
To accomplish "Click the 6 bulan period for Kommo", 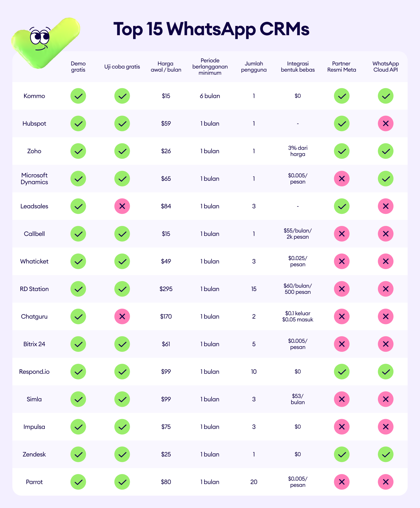I will coord(210,96).
